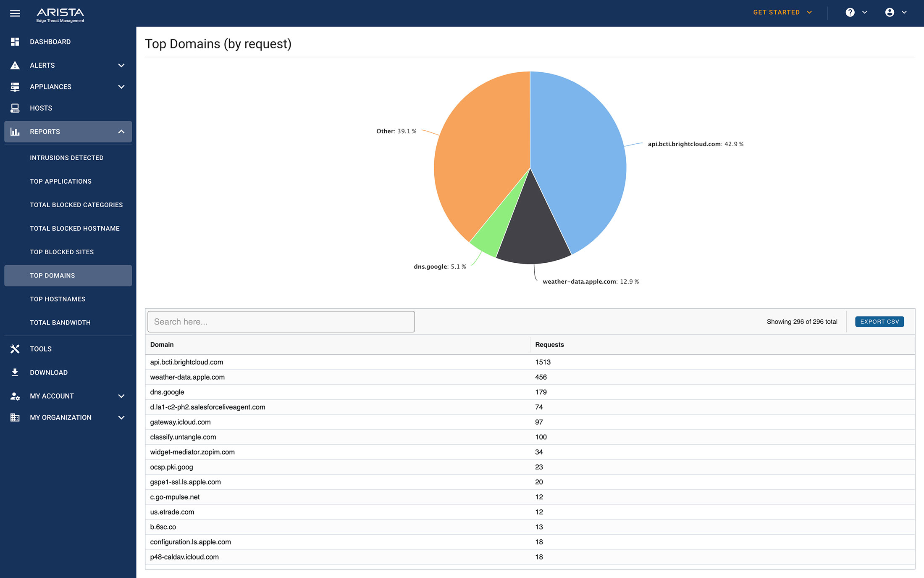Select the weather-data.apple.com table row
Screen dimensions: 924x578
[x=530, y=377]
